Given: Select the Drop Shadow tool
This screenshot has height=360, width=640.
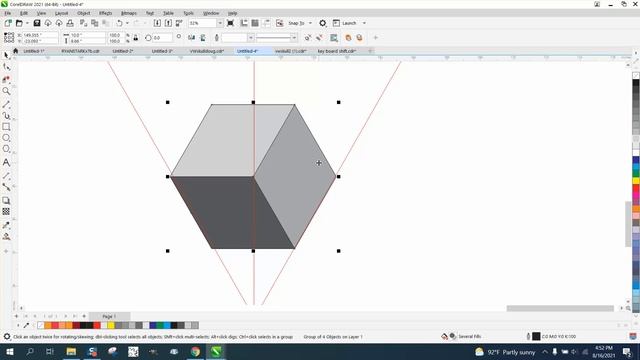Looking at the screenshot, I should [x=6, y=200].
